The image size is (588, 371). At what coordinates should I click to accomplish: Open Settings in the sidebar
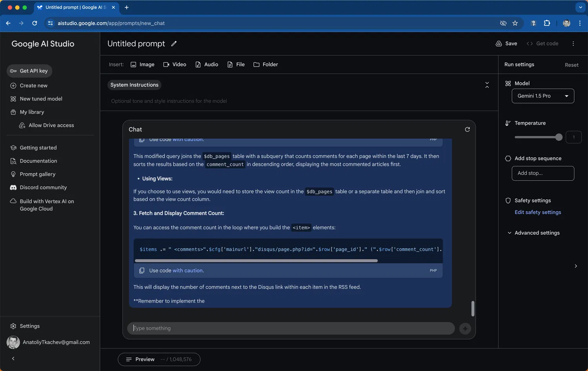click(25, 326)
